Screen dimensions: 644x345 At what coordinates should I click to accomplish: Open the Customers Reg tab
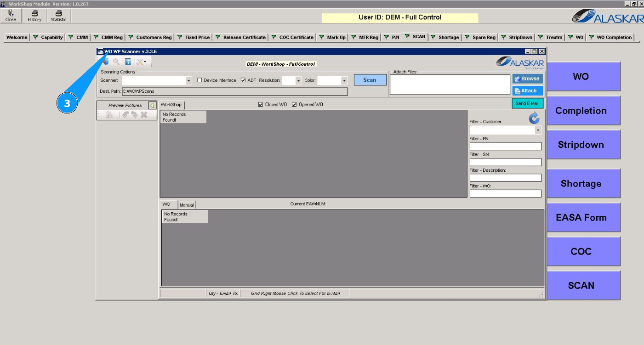tap(150, 38)
